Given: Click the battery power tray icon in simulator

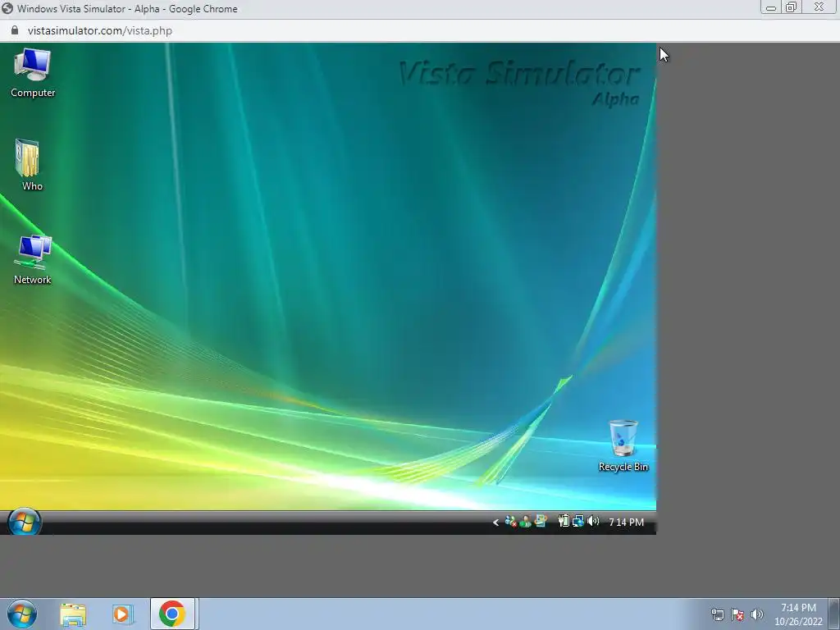Looking at the screenshot, I should 563,521.
